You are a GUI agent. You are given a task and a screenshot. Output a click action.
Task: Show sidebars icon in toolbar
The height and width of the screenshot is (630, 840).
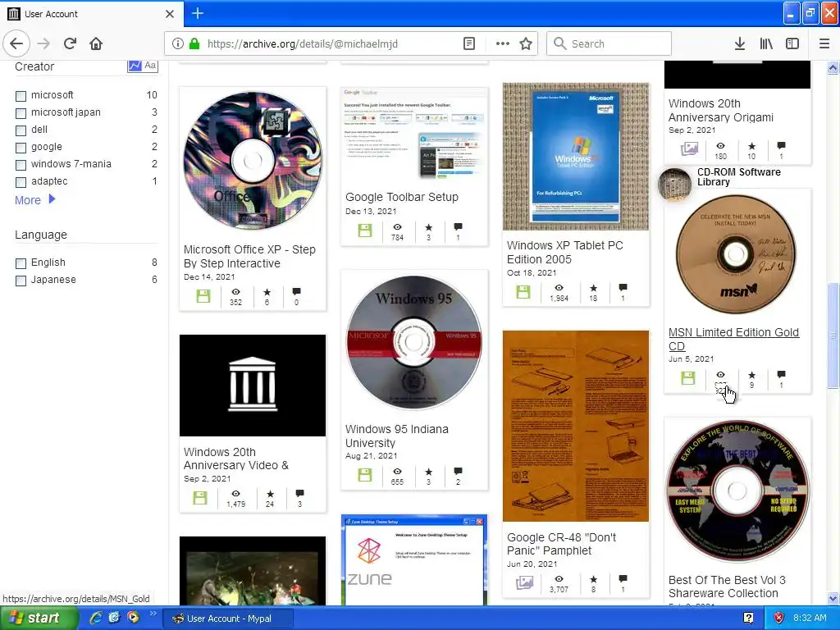click(792, 44)
